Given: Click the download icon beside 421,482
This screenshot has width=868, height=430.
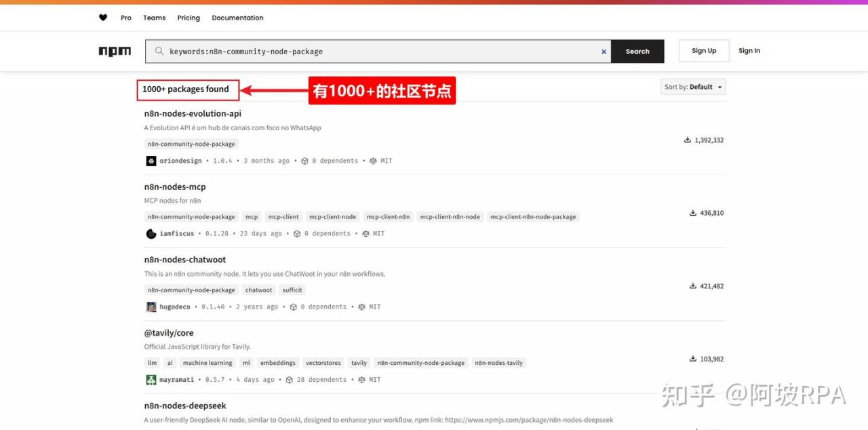Looking at the screenshot, I should click(693, 286).
